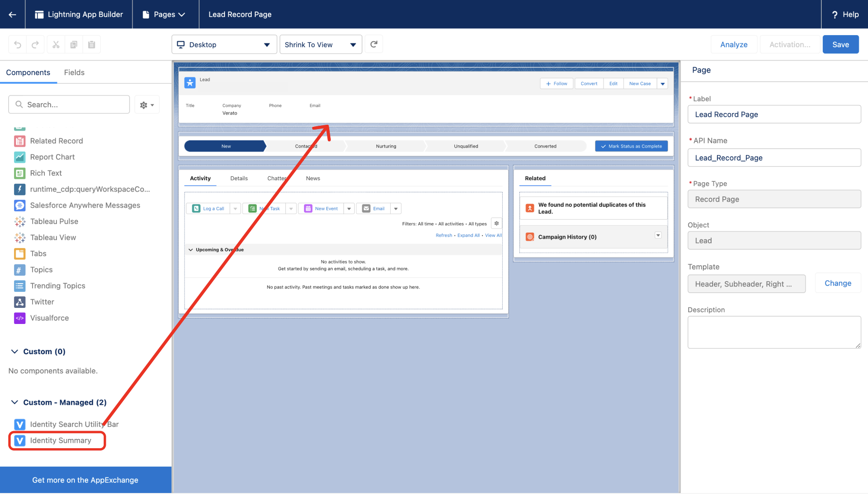Select the Tableau View component icon
The width and height of the screenshot is (868, 494).
click(19, 237)
